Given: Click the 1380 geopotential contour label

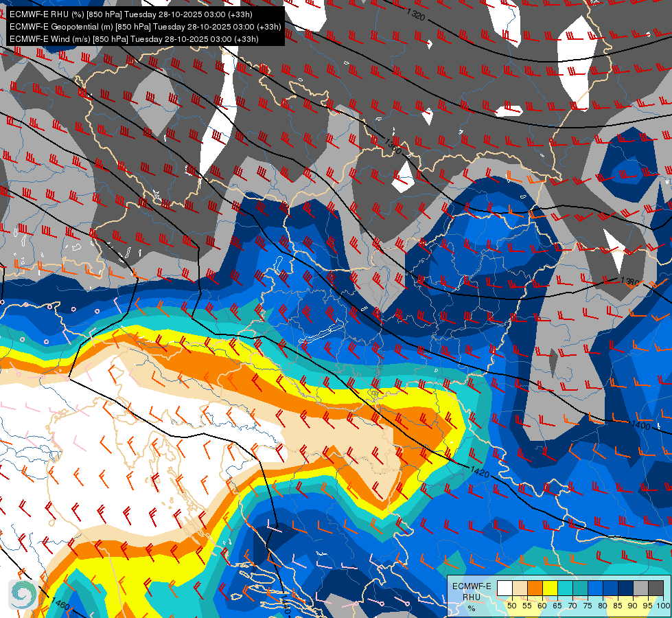Looking at the screenshot, I should point(630,282).
